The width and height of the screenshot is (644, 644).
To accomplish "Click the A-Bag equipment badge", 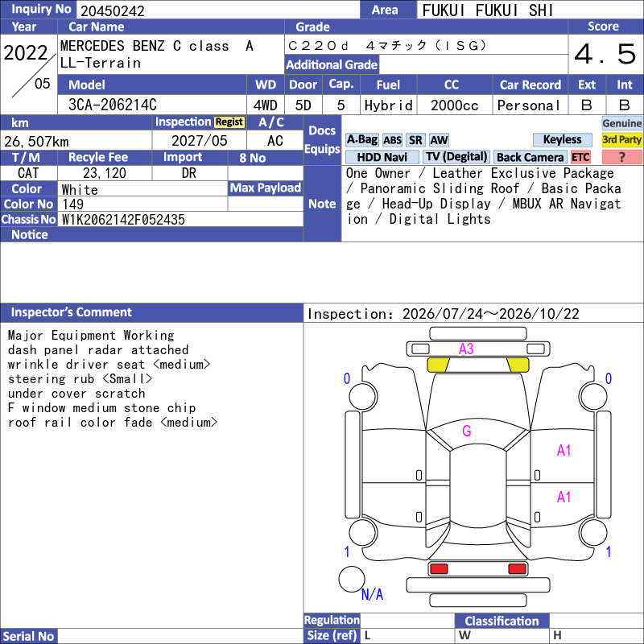I will pos(361,140).
